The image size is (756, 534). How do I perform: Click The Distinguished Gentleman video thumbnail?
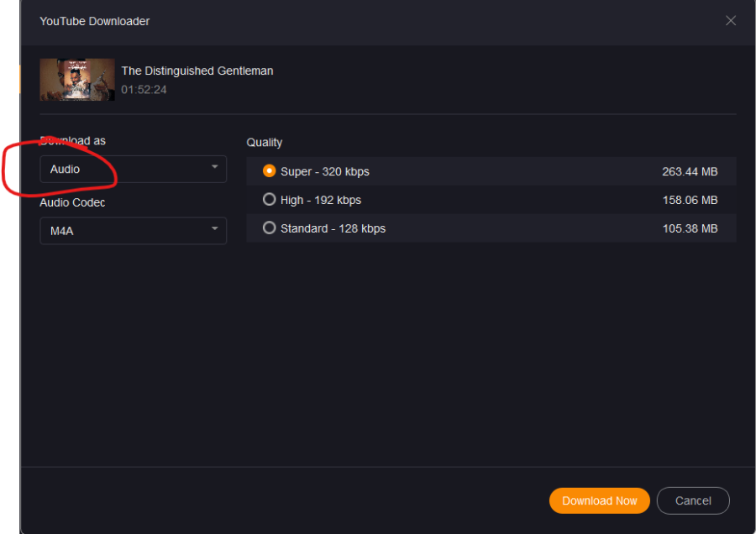tap(77, 80)
